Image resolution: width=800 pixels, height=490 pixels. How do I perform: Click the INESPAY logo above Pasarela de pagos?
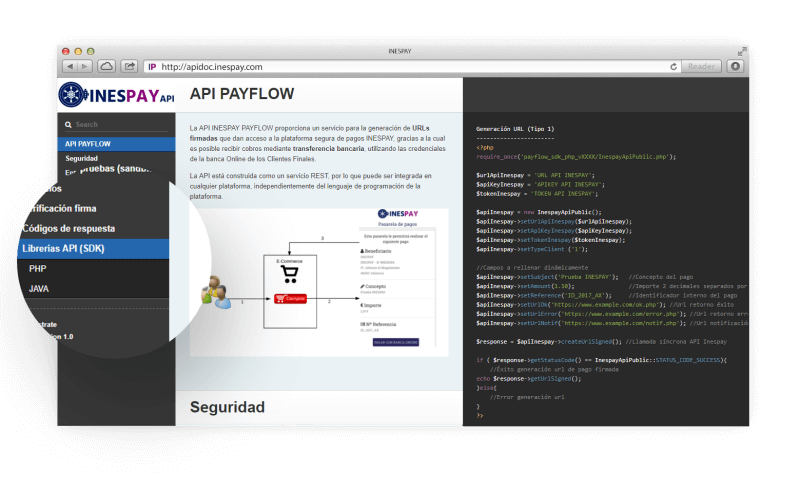pyautogui.click(x=397, y=213)
